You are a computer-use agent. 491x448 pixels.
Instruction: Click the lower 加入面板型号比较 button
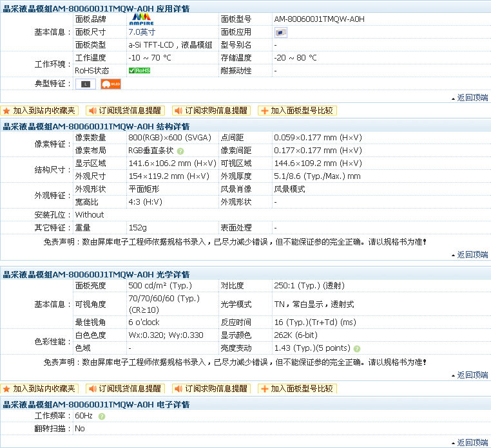(x=297, y=389)
